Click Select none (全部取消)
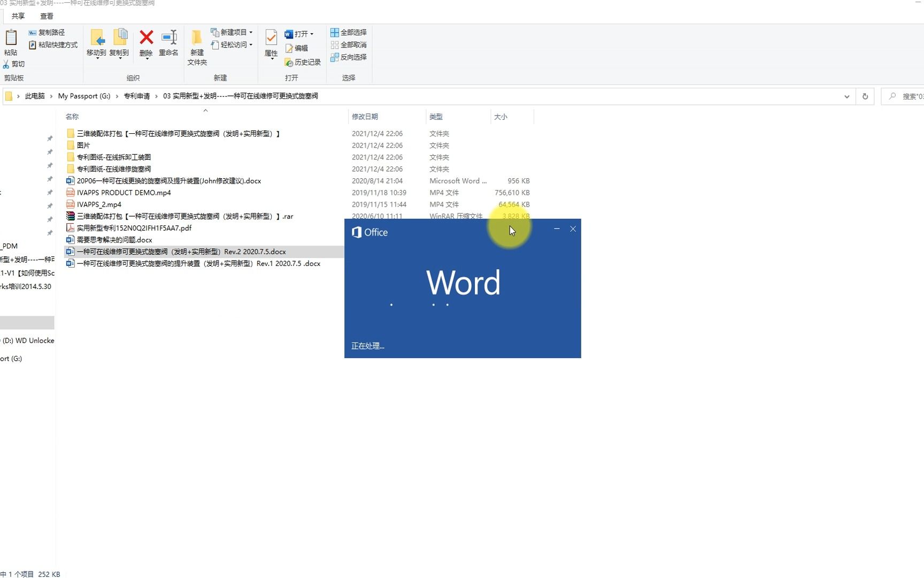 (x=349, y=45)
